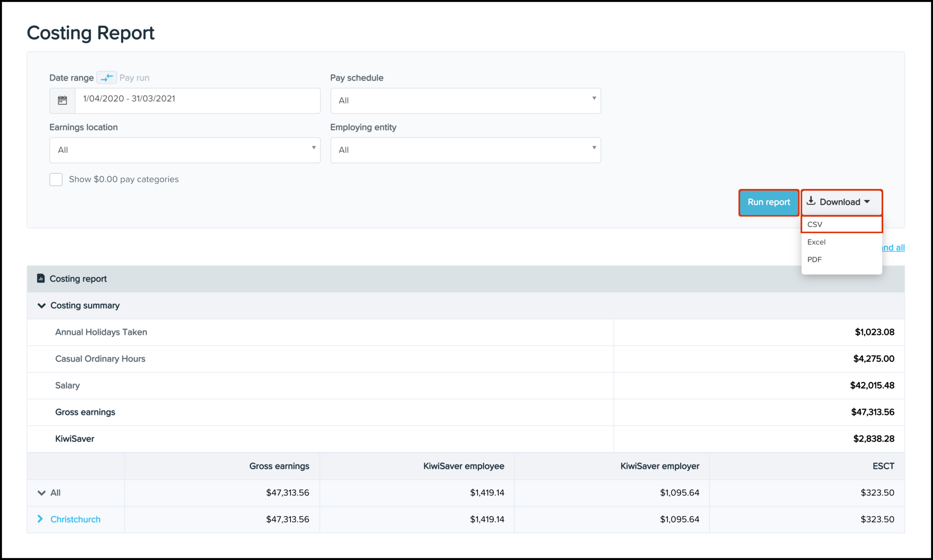Enable Show $0.00 pay categories checkbox
933x560 pixels.
56,179
